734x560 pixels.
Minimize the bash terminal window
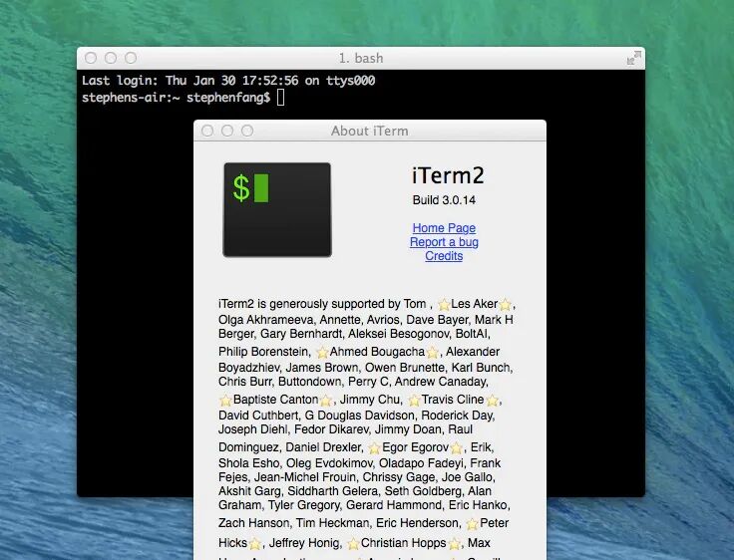111,58
